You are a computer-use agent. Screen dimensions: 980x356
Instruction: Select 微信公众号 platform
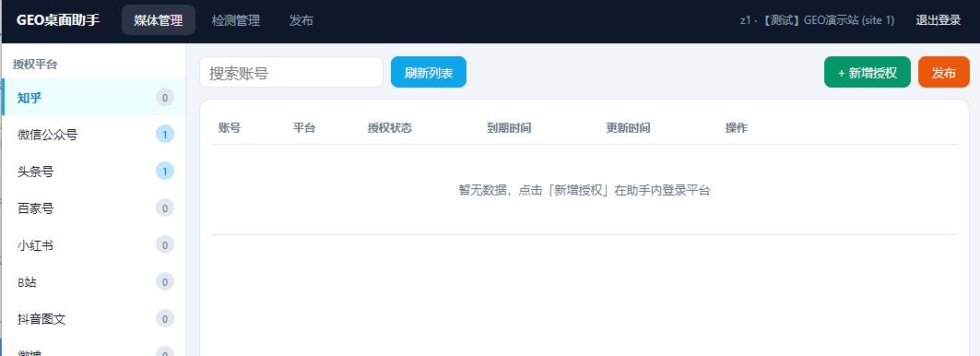(x=94, y=135)
